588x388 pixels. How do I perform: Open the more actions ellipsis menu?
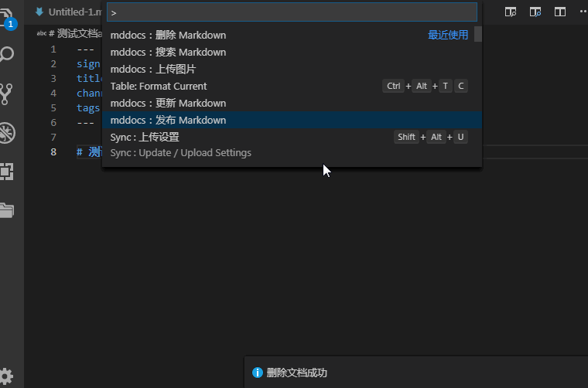583,12
